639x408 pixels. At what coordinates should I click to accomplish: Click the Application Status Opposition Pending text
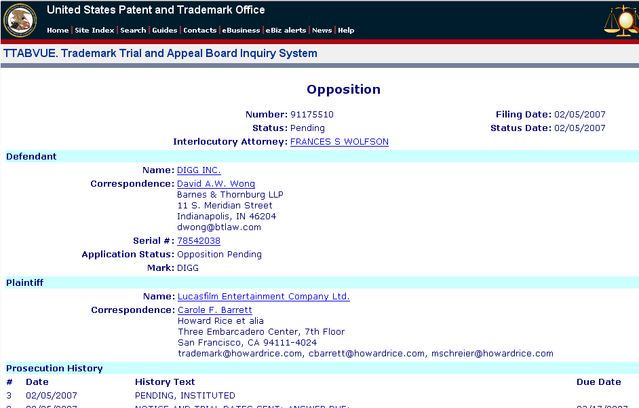pos(219,254)
